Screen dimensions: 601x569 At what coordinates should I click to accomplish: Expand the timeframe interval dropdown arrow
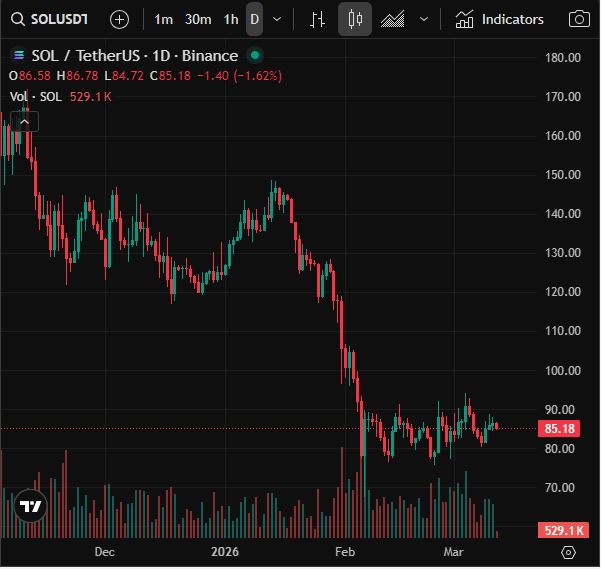tap(277, 19)
